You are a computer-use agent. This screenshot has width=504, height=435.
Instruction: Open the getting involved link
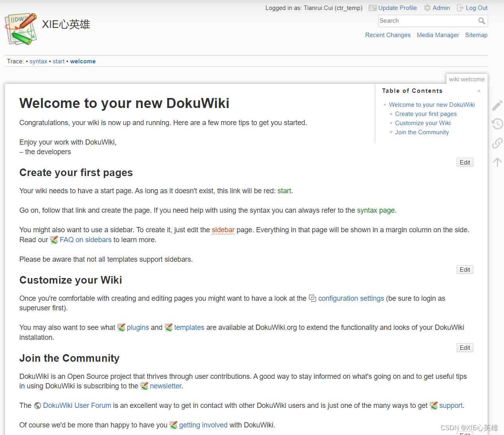(x=203, y=425)
